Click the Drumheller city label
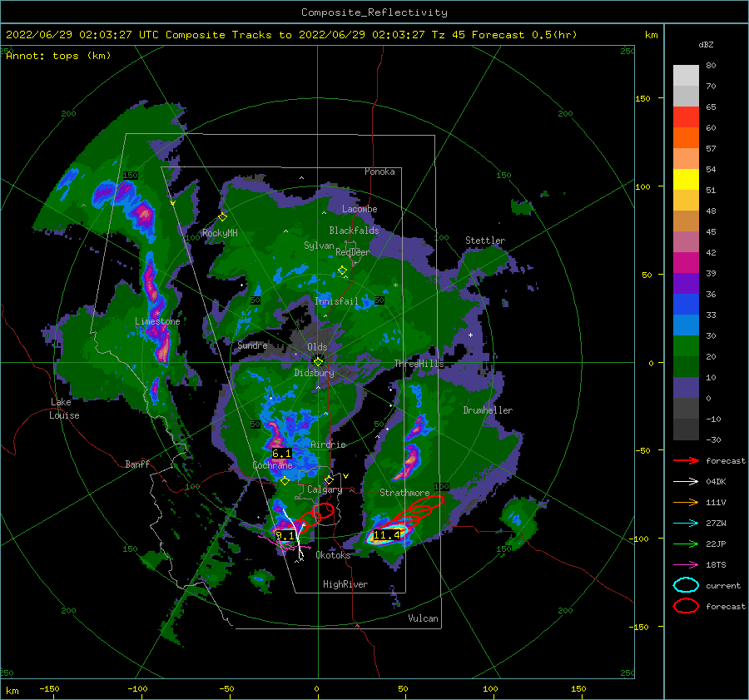 [488, 410]
